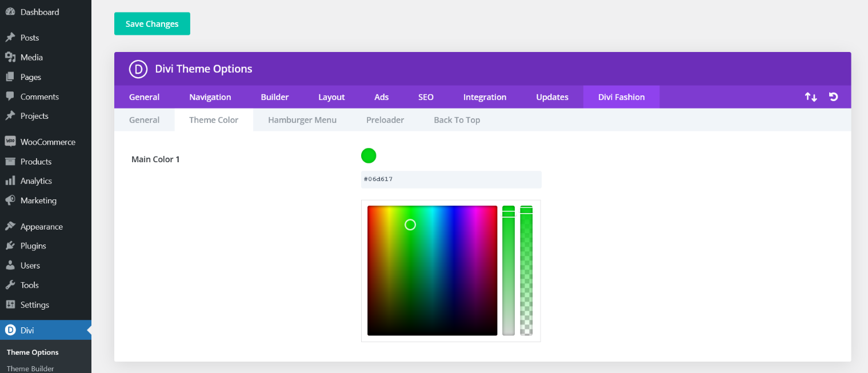This screenshot has height=373, width=868.
Task: Click the Save Changes button
Action: [x=152, y=23]
